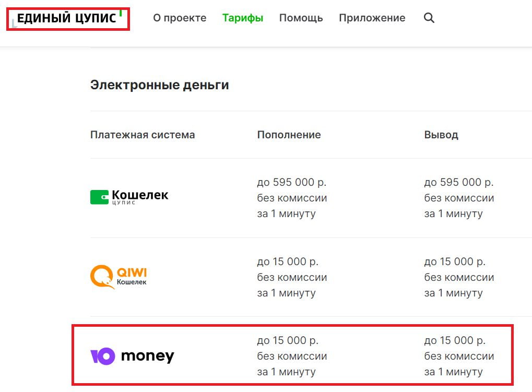Open the Помощь page
The image size is (532, 392).
[301, 18]
